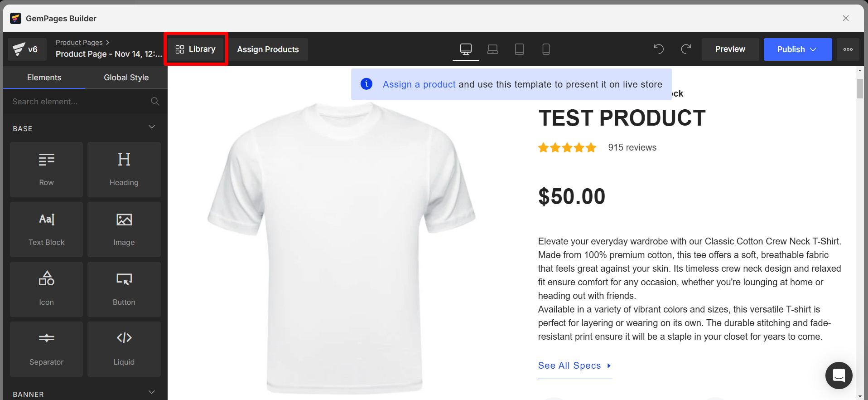The height and width of the screenshot is (400, 868).
Task: Click the undo arrow icon
Action: pyautogui.click(x=659, y=49)
